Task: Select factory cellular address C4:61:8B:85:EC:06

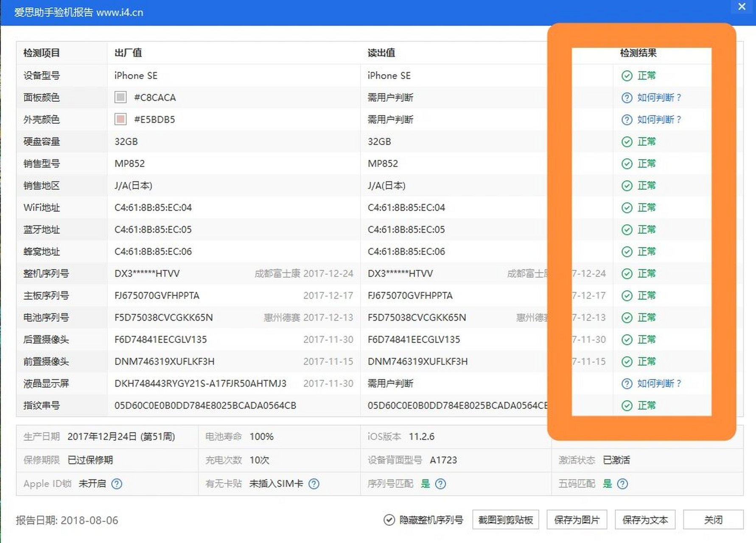Action: point(153,252)
